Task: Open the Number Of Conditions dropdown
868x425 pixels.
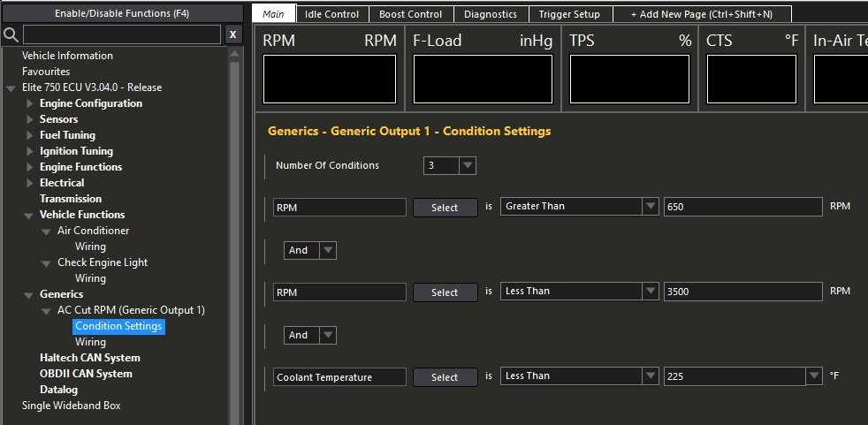Action: pyautogui.click(x=468, y=165)
